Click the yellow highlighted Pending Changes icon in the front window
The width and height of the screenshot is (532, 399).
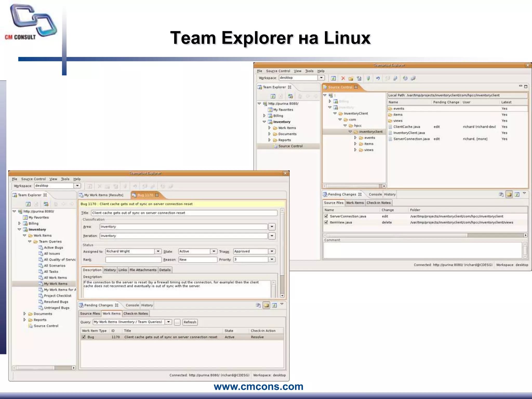click(266, 305)
